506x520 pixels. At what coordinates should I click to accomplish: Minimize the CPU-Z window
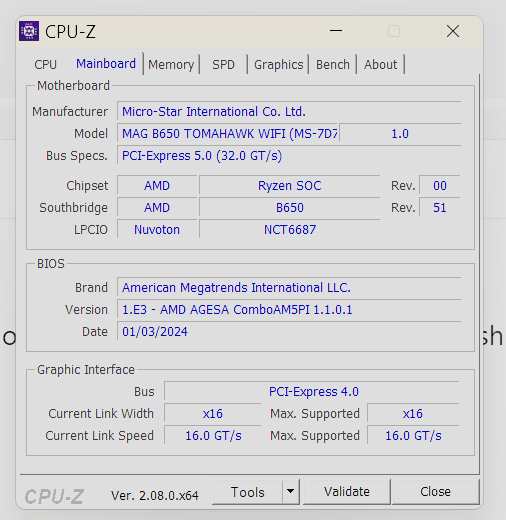(336, 31)
